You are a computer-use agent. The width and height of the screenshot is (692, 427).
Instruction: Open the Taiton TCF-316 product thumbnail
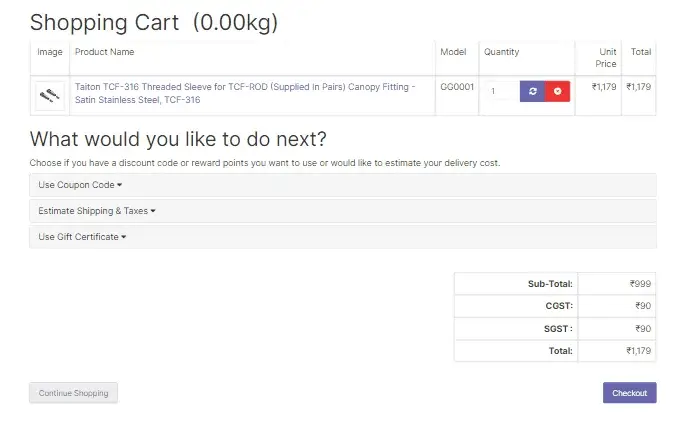click(x=50, y=95)
